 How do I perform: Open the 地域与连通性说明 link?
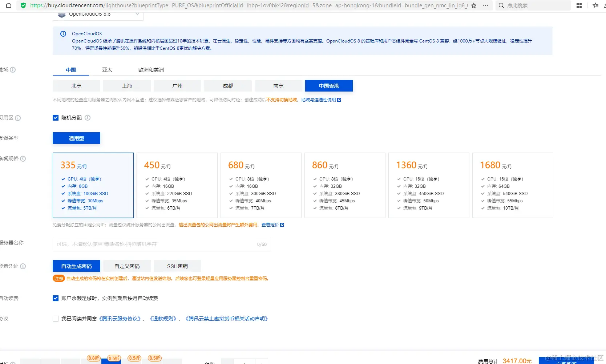click(x=318, y=100)
